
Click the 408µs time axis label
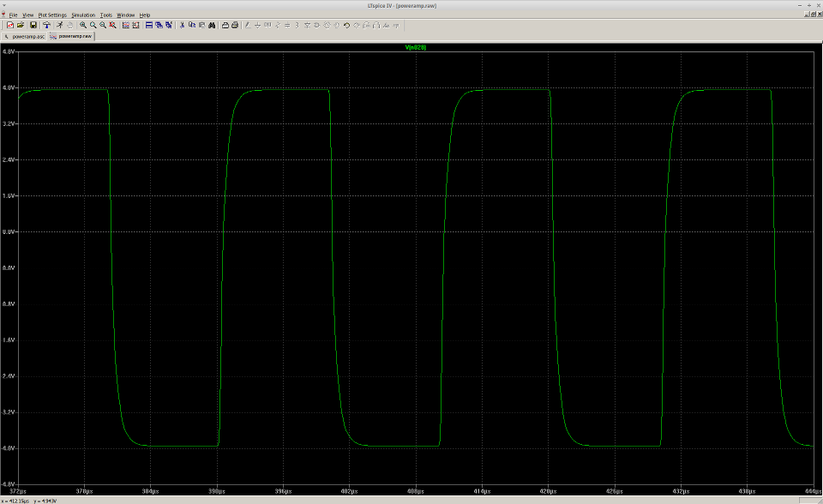416,491
